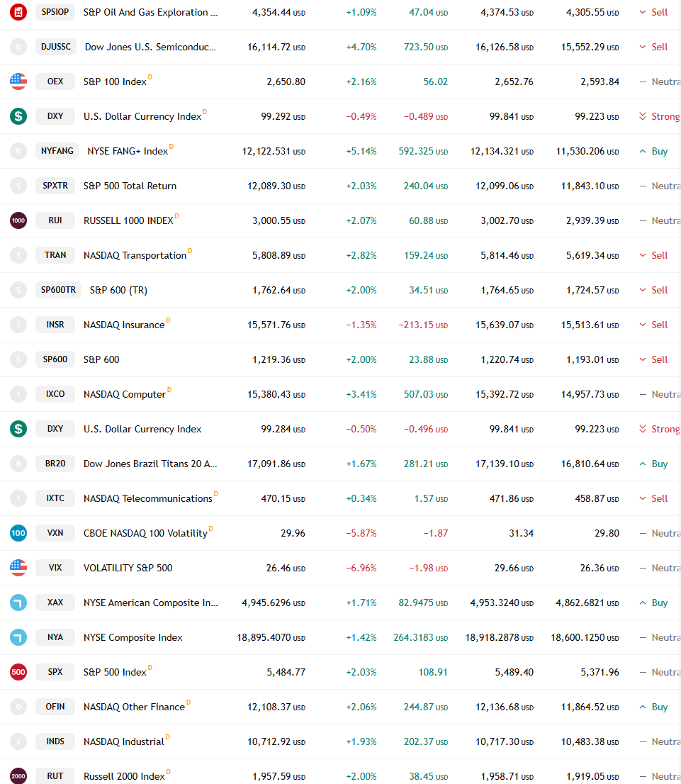Image resolution: width=681 pixels, height=784 pixels.
Task: Click the INDS ticker badge
Action: coord(55,741)
